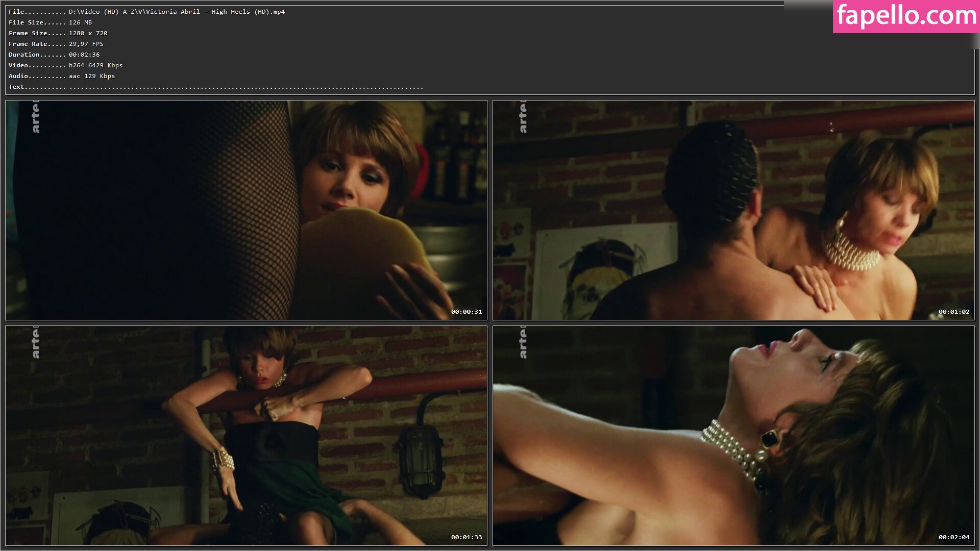Image resolution: width=980 pixels, height=551 pixels.
Task: Click the 00:01:33 timestamp label
Action: tap(466, 537)
